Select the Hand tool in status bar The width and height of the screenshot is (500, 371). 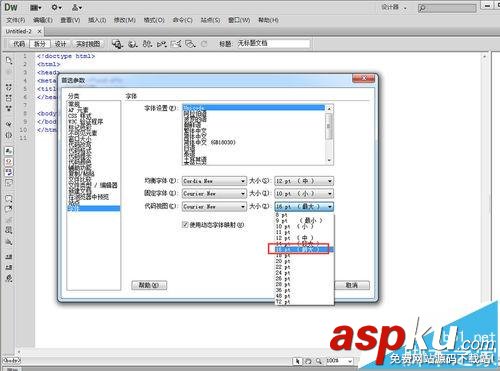tap(308, 361)
